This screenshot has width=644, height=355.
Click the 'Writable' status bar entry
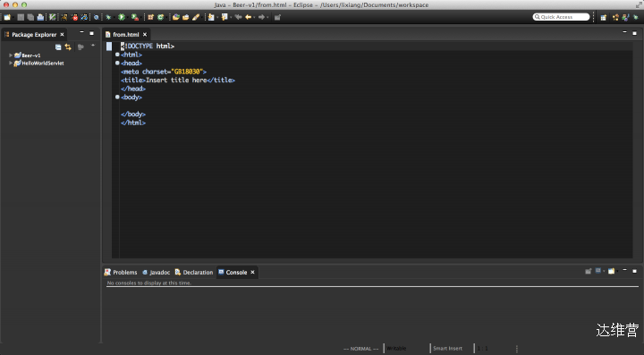point(396,348)
